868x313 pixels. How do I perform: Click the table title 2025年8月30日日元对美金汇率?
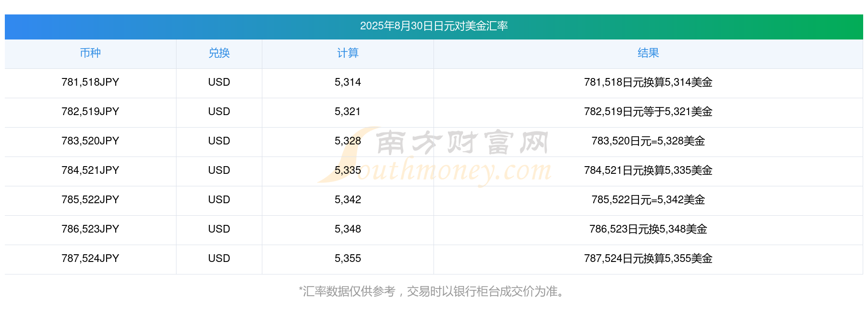[434, 26]
